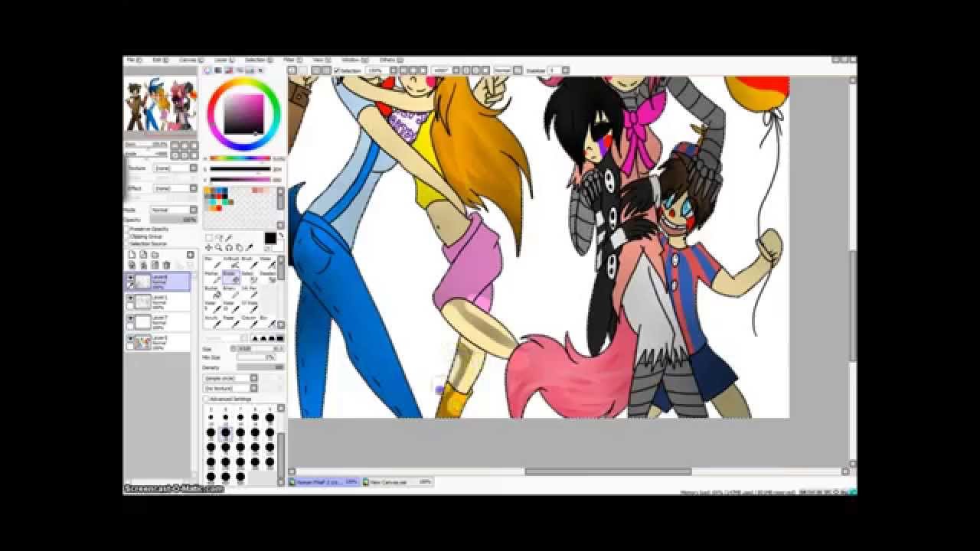This screenshot has height=551, width=980.
Task: Click the foreground color box
Action: (x=270, y=238)
